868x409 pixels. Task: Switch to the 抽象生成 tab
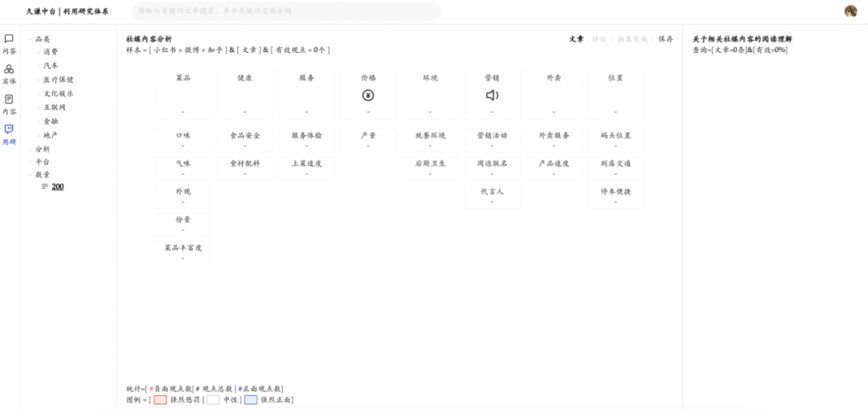click(x=633, y=39)
